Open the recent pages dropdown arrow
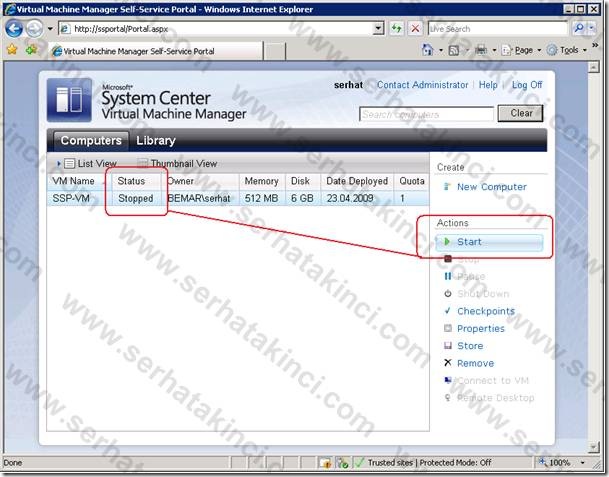 pos(50,29)
